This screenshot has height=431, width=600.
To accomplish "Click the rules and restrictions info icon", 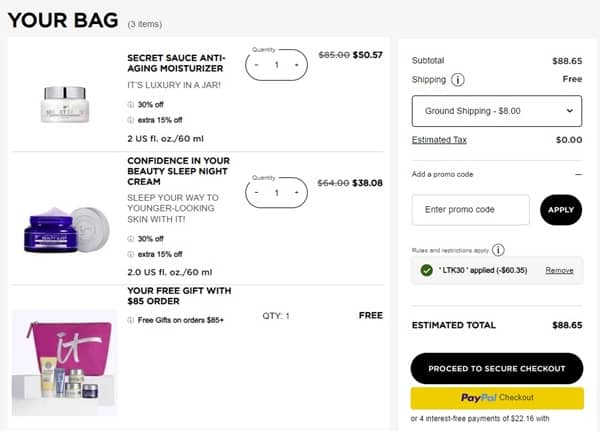I will (x=498, y=250).
